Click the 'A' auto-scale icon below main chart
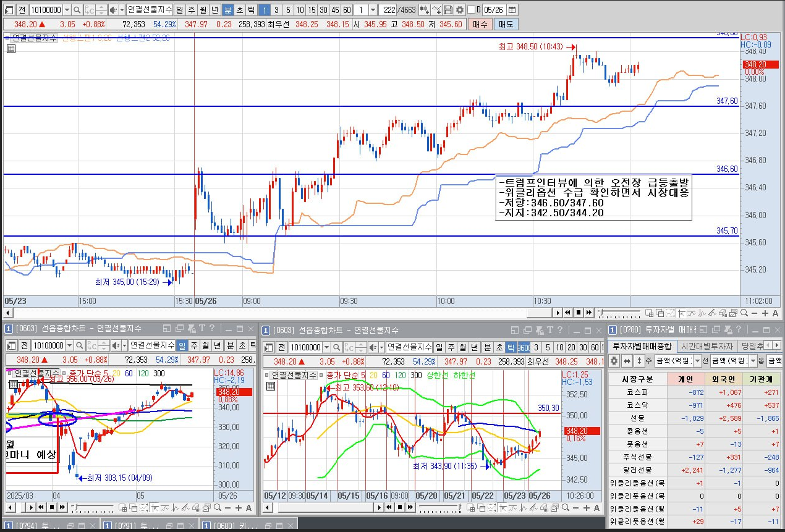 [x=775, y=313]
